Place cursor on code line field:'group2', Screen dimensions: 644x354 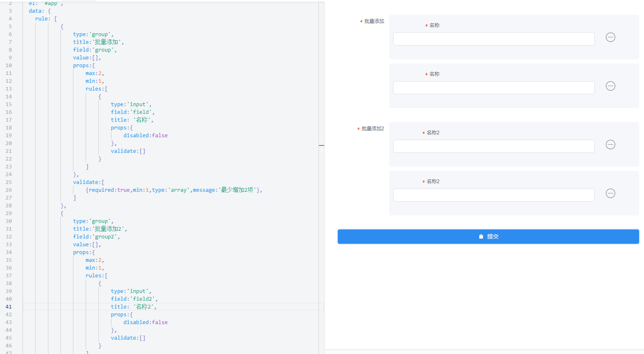click(96, 237)
